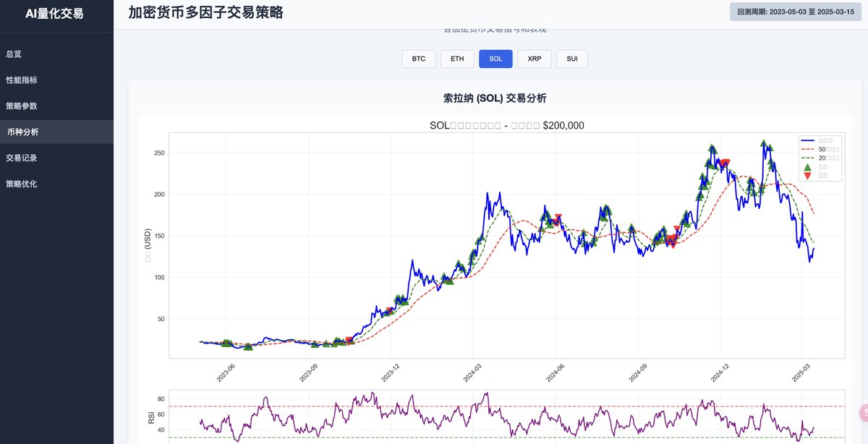
Task: Click the 250 price axis label
Action: (x=158, y=153)
